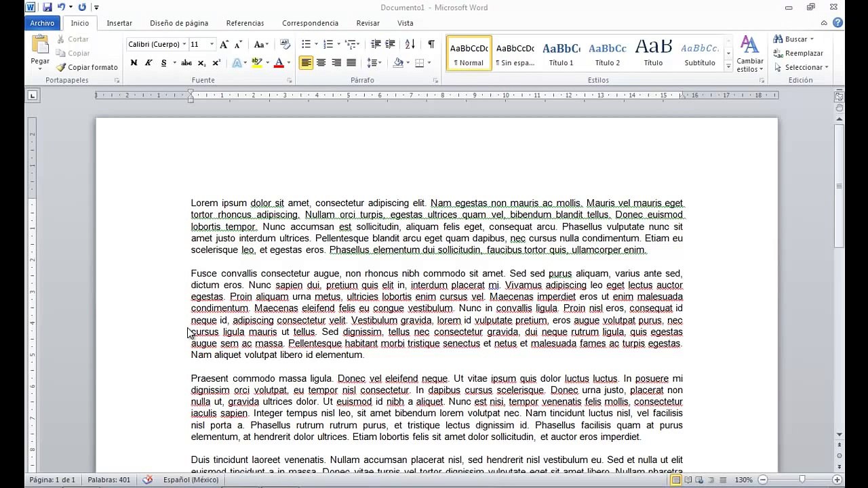Open the multilevel list dropdown
This screenshot has width=868, height=488.
click(x=358, y=44)
